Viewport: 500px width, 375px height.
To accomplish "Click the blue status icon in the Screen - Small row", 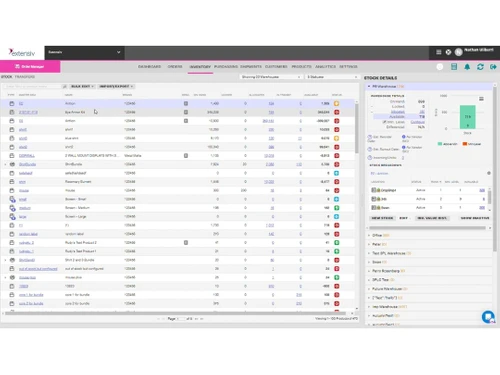I will (336, 199).
